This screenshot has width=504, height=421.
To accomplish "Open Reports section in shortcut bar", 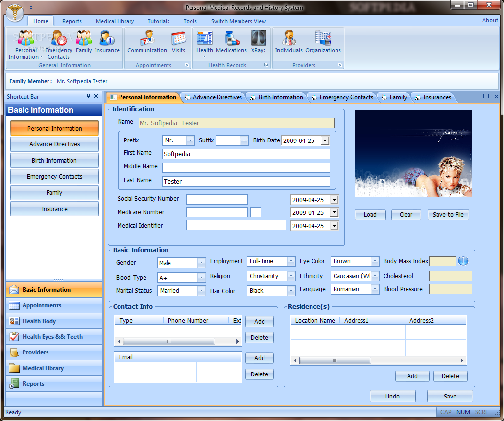I will (54, 384).
